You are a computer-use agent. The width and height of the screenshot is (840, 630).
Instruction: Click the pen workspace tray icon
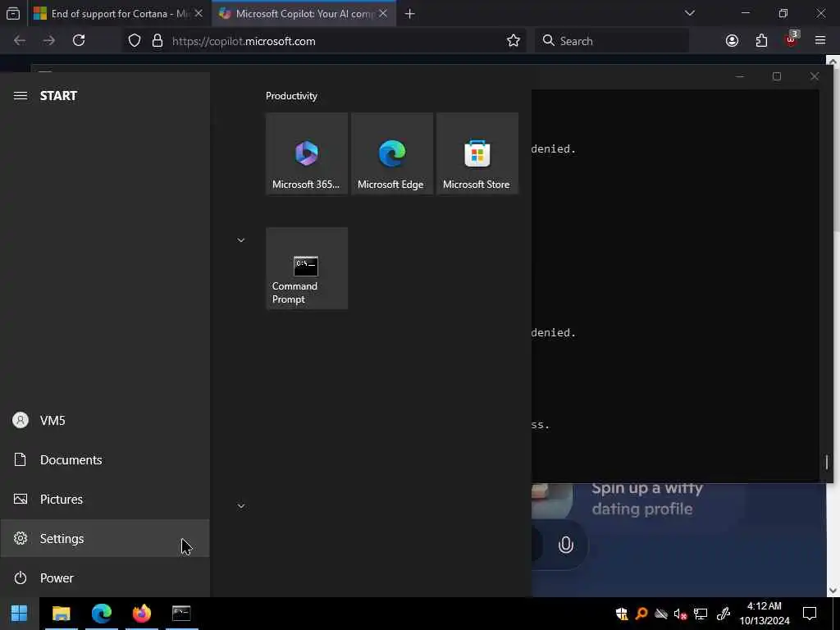coord(724,614)
